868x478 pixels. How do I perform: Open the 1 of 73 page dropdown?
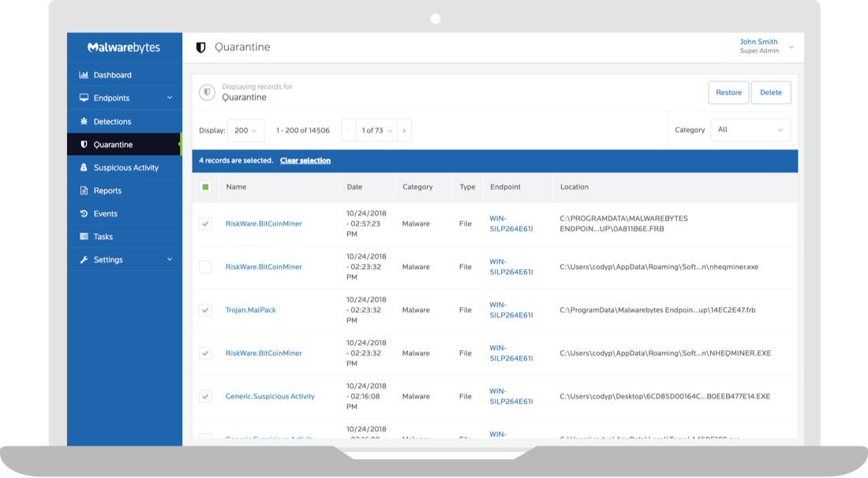coord(376,131)
